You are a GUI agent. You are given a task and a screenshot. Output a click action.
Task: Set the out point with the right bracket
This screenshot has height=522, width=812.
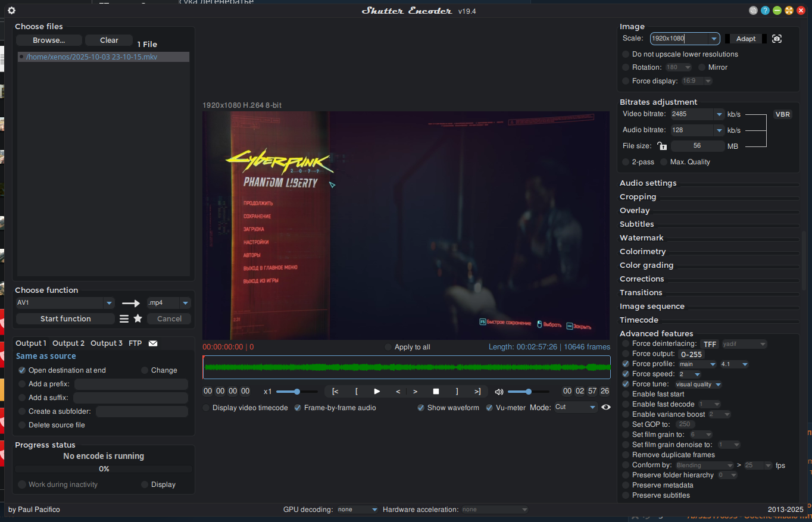pos(457,391)
